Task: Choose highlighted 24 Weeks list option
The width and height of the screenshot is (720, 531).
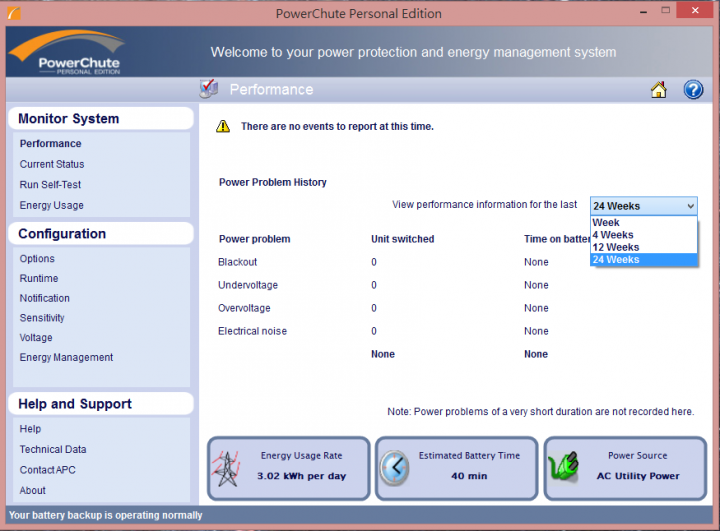Action: 643,260
